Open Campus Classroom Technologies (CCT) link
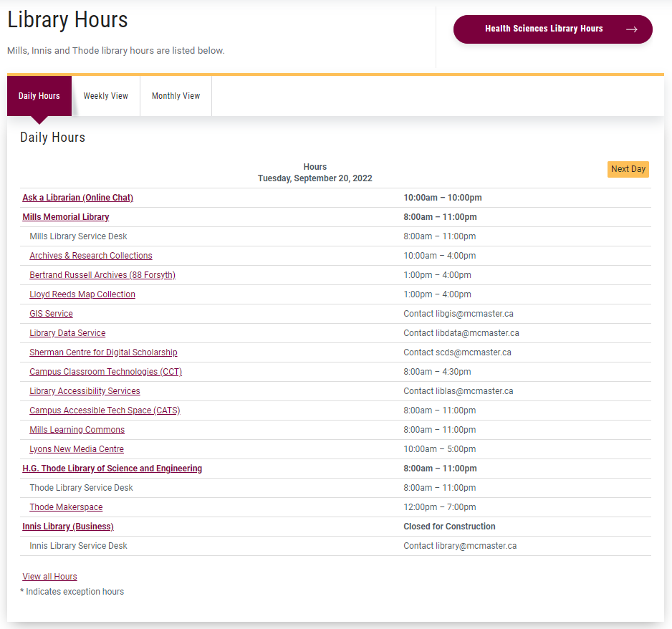This screenshot has width=672, height=629. point(106,372)
